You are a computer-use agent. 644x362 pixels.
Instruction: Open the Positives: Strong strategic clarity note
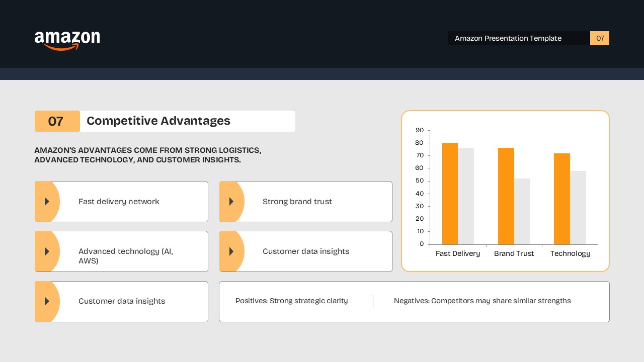pyautogui.click(x=292, y=301)
